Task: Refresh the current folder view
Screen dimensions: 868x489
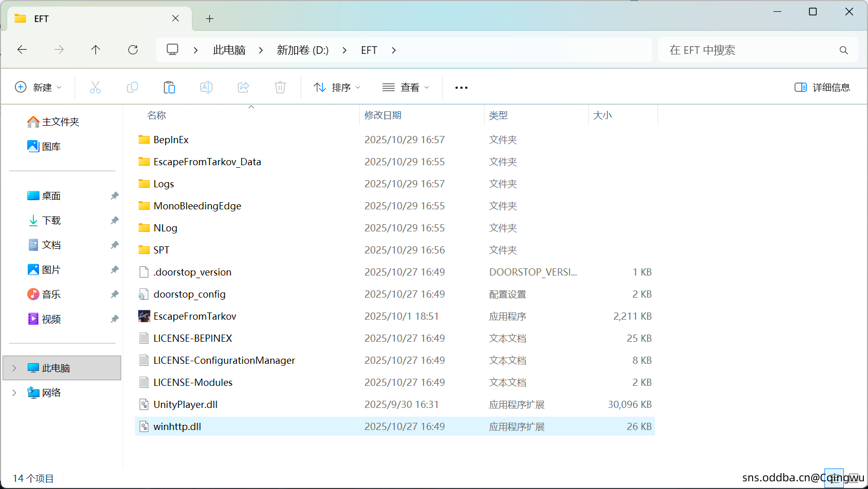Action: [x=133, y=50]
